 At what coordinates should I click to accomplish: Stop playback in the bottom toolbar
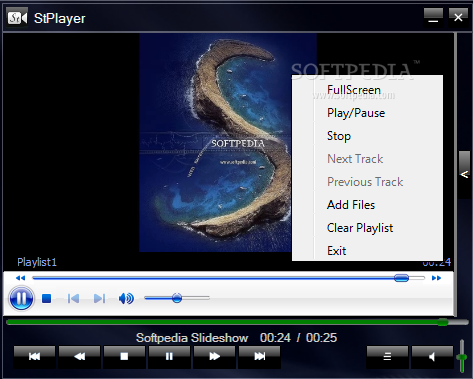point(124,356)
